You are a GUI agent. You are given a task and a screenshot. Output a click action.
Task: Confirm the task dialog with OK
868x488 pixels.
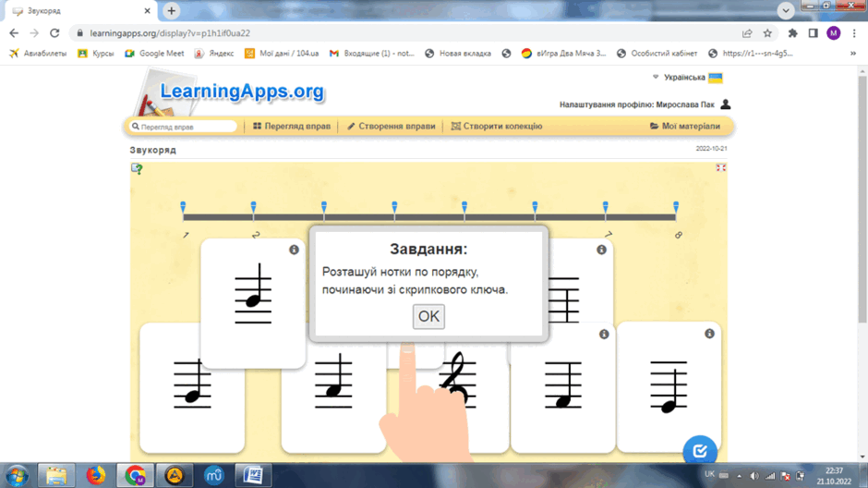tap(428, 316)
